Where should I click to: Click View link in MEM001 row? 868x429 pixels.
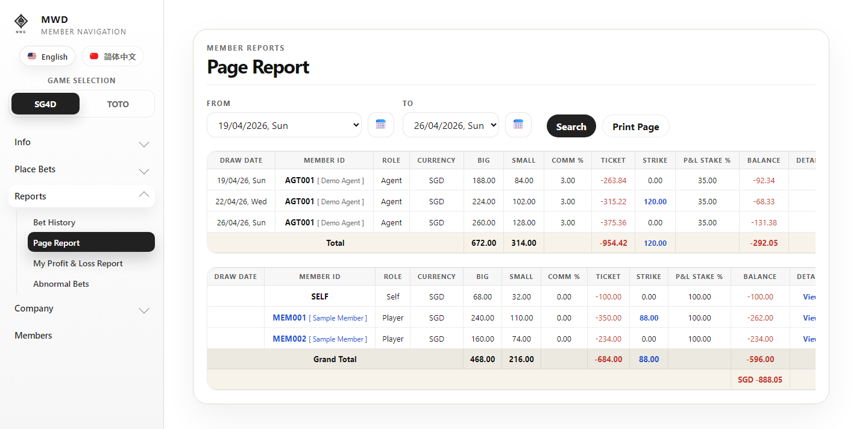[809, 318]
